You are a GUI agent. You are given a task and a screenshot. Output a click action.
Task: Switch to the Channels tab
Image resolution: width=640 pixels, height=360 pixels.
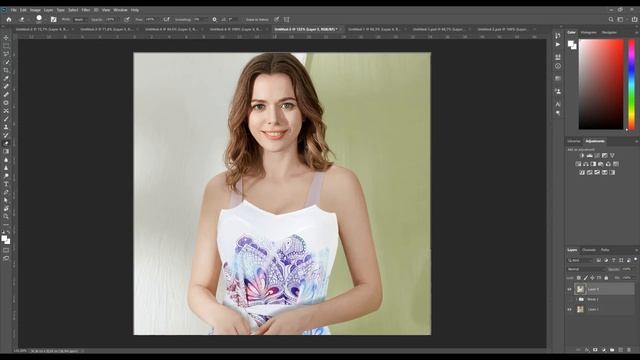pos(589,250)
